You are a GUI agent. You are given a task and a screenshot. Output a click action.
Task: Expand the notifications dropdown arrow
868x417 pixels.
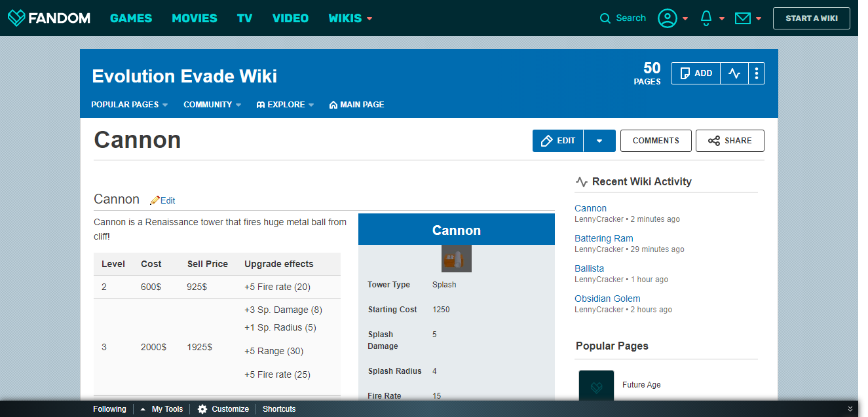point(722,18)
